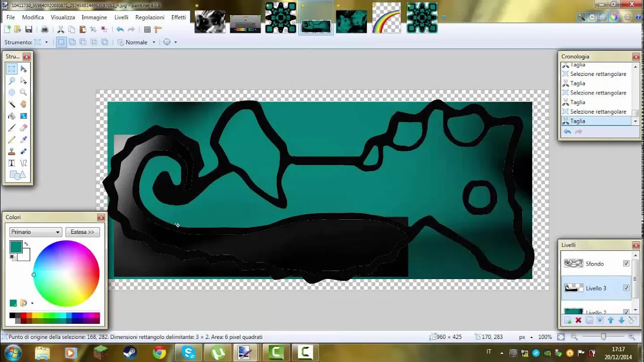Open the palette menu arrow in Colori
This screenshot has height=362, width=644.
(32, 303)
